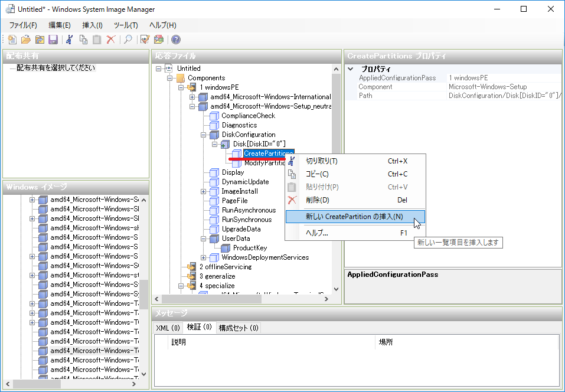The height and width of the screenshot is (392, 565).
Task: Open the ファイル(F) menu
Action: click(x=23, y=25)
